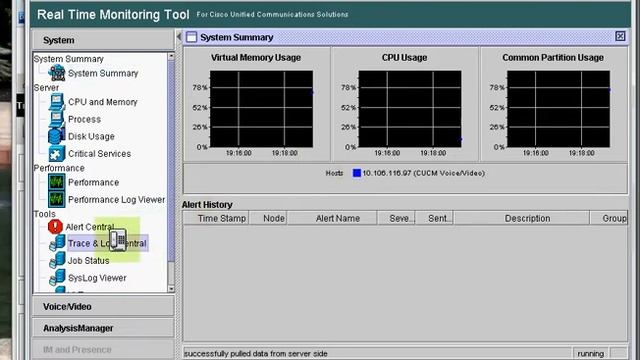The height and width of the screenshot is (360, 640).
Task: Switch to the Voice/Video drawer
Action: coord(103,307)
